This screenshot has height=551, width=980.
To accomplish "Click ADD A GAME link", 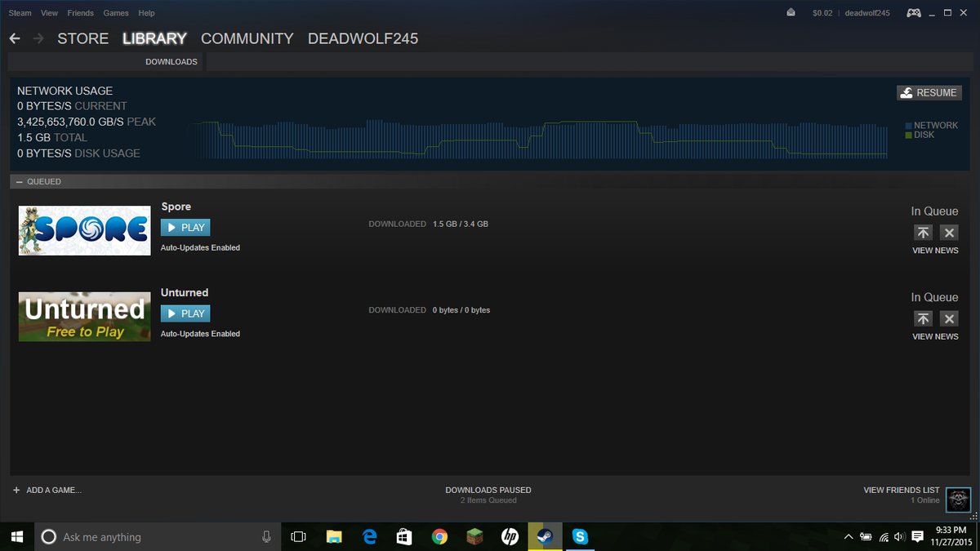I will click(x=54, y=491).
